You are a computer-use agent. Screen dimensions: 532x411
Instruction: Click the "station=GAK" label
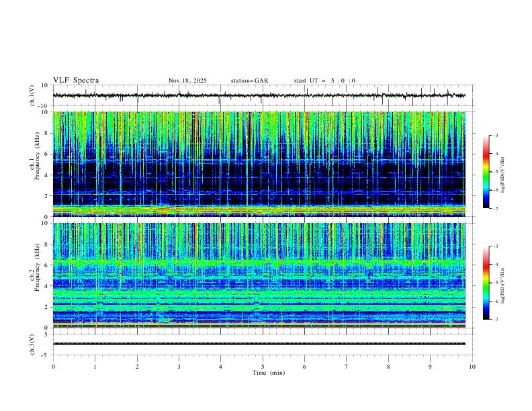[249, 81]
